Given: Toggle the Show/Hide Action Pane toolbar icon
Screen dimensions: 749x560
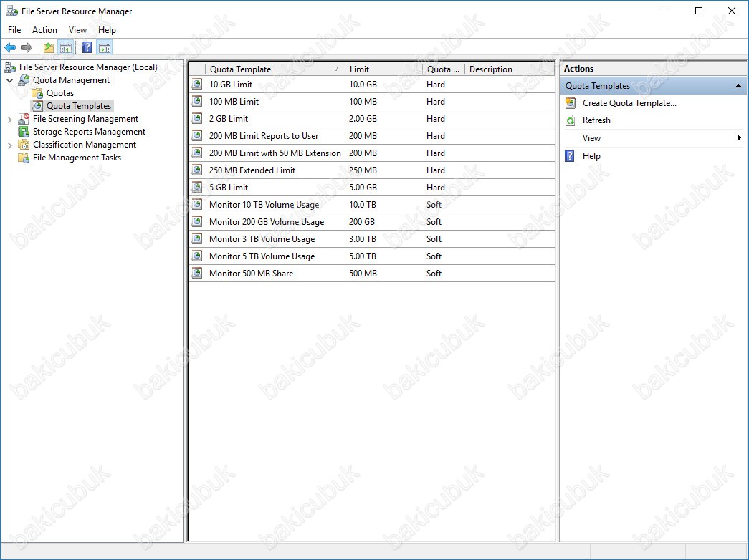Looking at the screenshot, I should pyautogui.click(x=105, y=47).
